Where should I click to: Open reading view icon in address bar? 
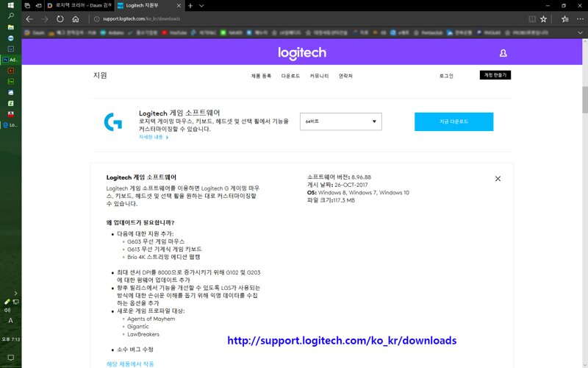pyautogui.click(x=531, y=19)
